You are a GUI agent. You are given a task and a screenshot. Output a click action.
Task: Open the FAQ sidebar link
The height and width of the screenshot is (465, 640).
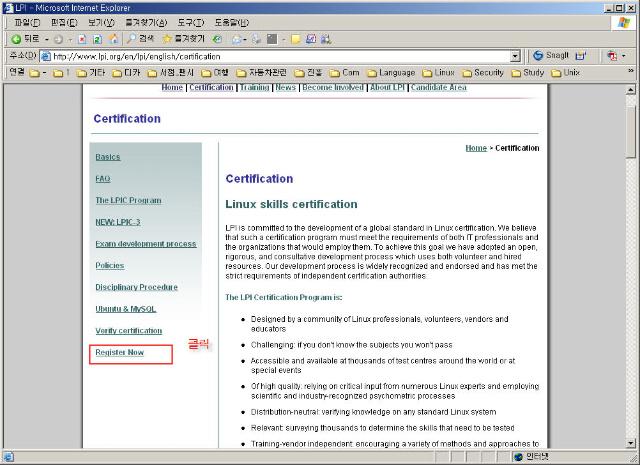tap(102, 179)
